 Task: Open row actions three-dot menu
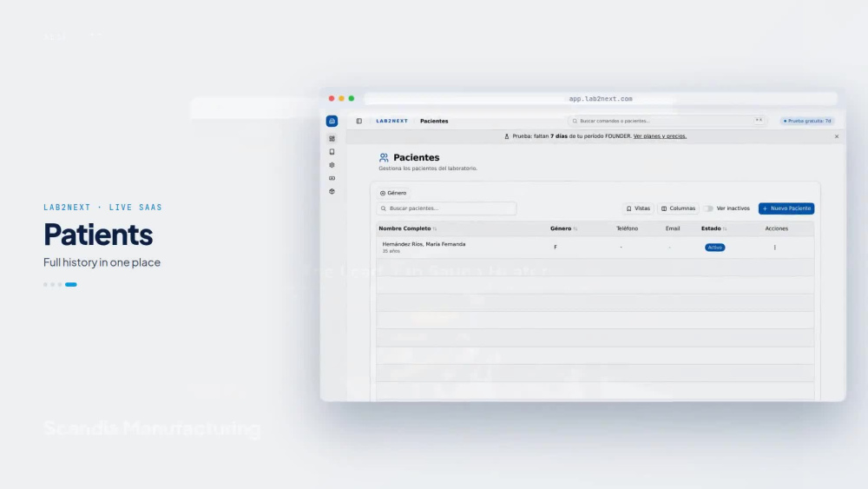coord(774,248)
